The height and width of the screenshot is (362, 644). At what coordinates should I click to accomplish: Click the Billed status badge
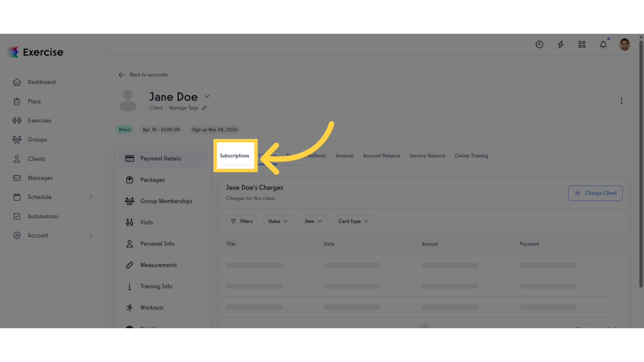point(124,130)
